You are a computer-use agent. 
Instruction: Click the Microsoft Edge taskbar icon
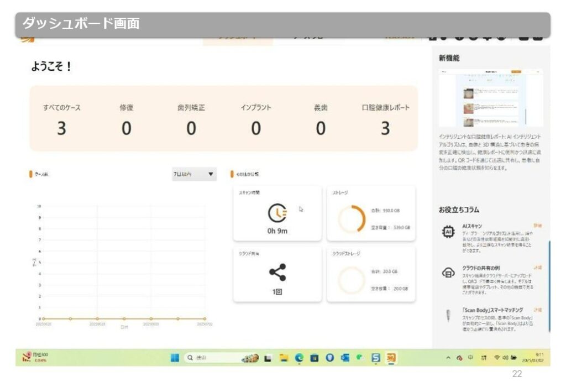click(x=299, y=358)
